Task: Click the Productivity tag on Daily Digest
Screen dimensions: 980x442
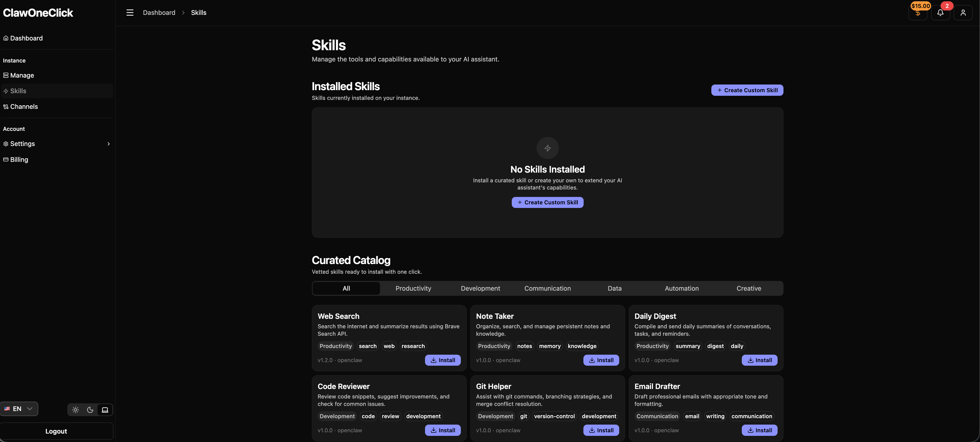Action: tap(652, 346)
